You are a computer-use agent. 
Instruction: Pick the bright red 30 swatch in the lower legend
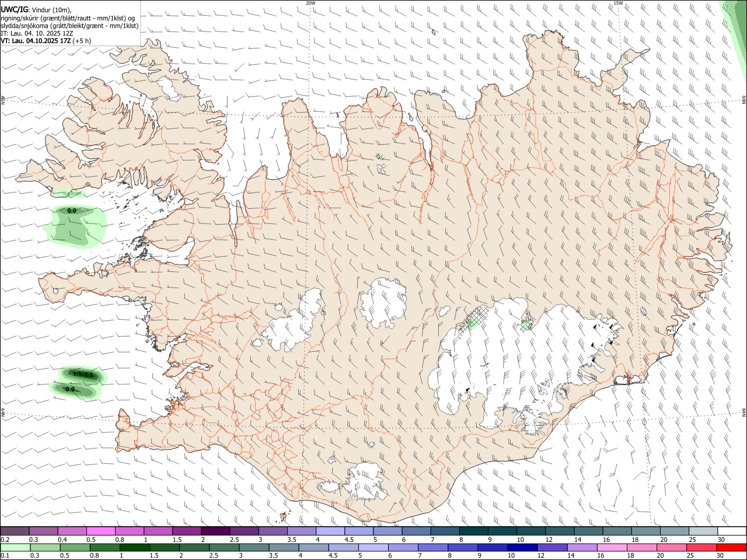[731, 547]
